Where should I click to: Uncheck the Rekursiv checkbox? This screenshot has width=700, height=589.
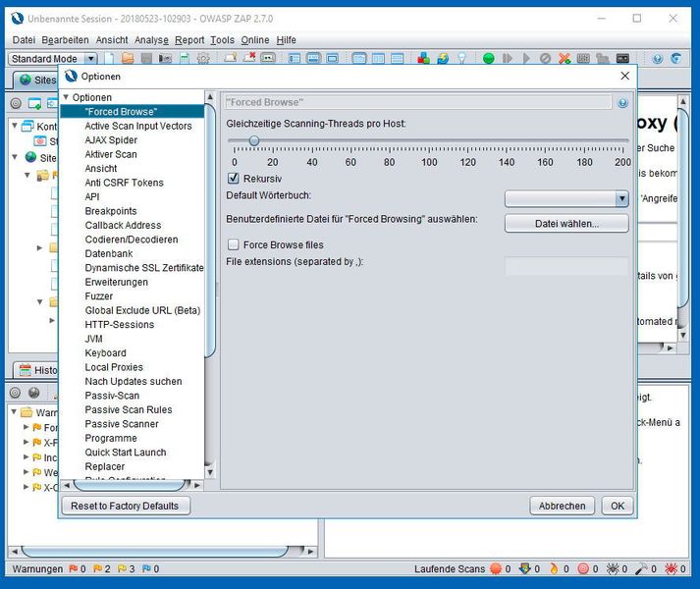point(233,179)
